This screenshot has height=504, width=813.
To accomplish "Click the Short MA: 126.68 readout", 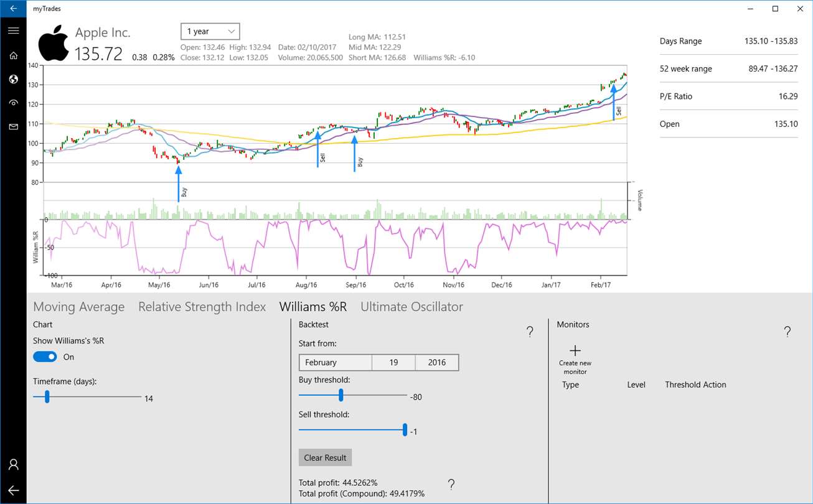I will coord(378,57).
